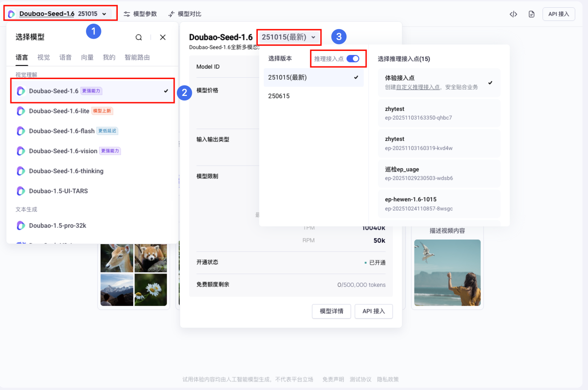
Task: Close the 选择模型 panel
Action: [x=163, y=37]
